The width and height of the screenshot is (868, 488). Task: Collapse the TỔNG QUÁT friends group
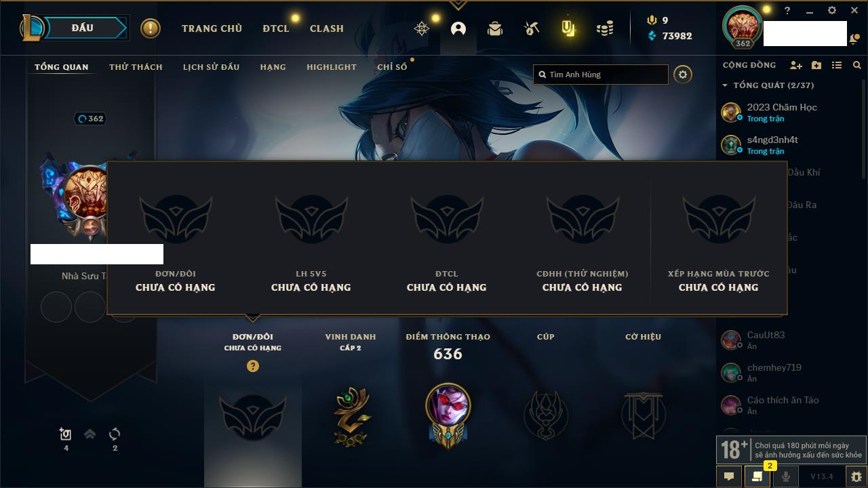tap(725, 85)
